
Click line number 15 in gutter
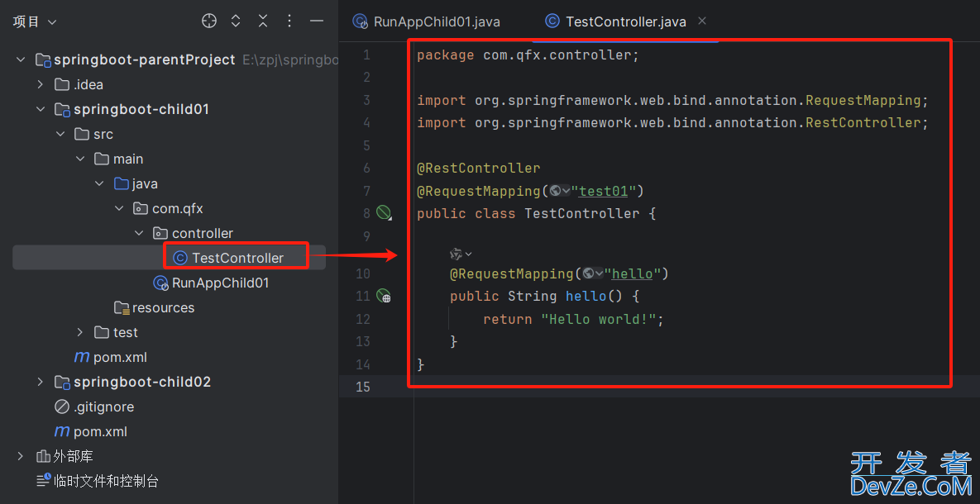click(363, 387)
